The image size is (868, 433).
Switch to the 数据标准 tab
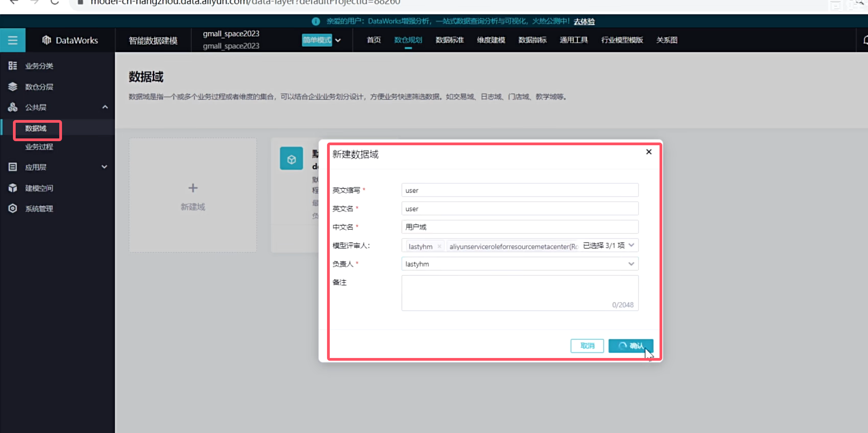pyautogui.click(x=449, y=40)
